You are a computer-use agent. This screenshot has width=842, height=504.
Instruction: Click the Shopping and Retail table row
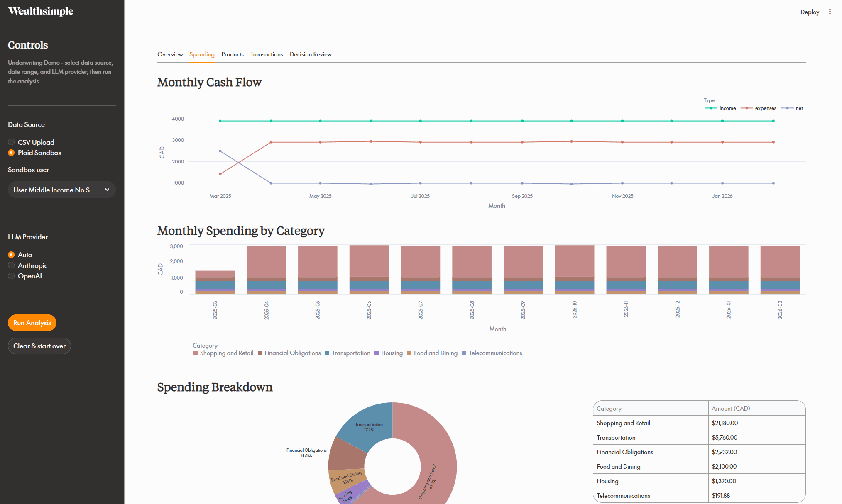pos(699,423)
